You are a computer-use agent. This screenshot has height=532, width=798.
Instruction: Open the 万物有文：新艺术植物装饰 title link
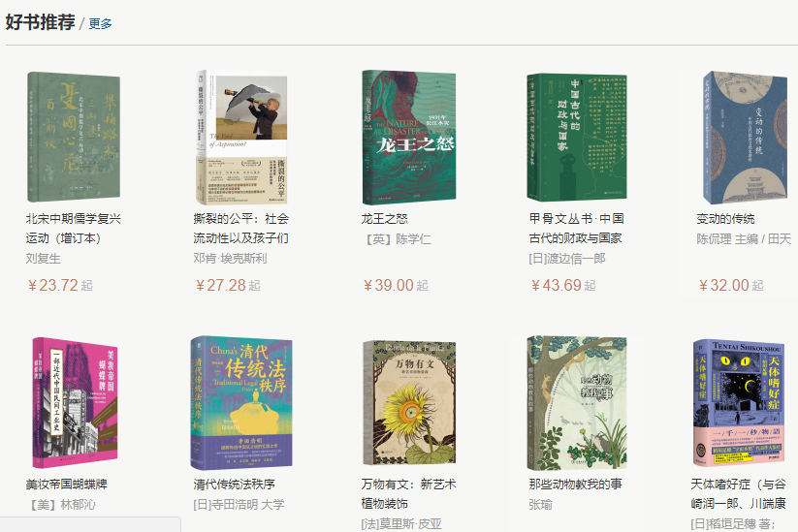408,494
